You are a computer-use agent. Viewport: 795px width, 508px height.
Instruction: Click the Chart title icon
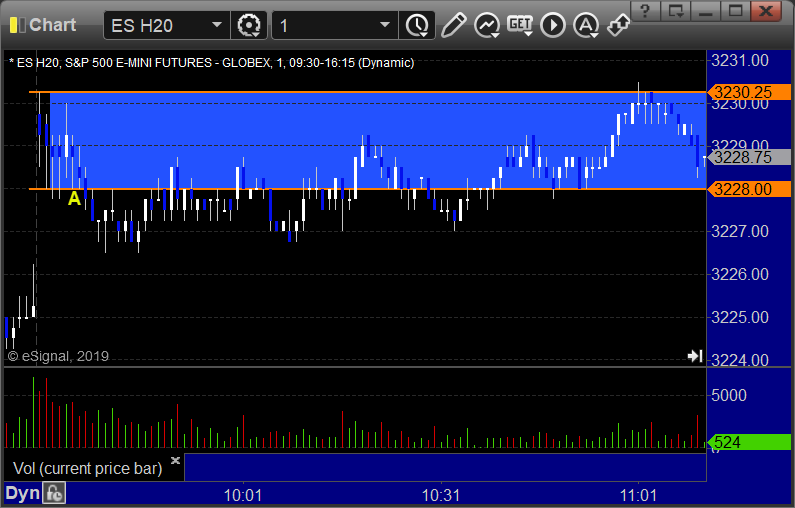click(x=17, y=25)
